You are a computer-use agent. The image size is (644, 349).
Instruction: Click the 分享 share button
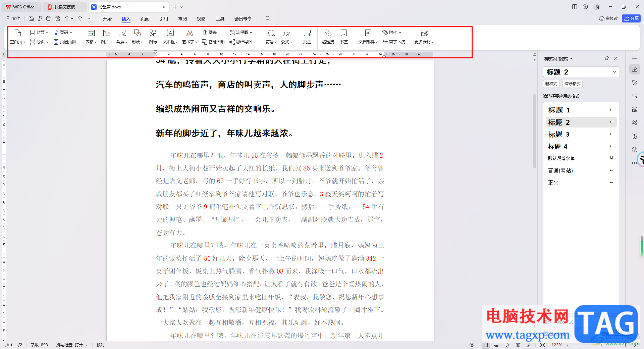tap(631, 18)
